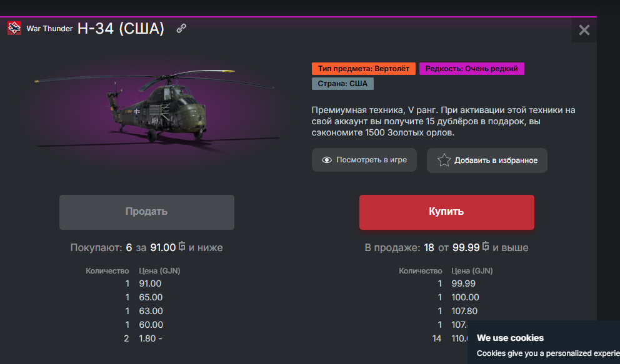Click the War Thunder game logo icon
This screenshot has width=620, height=364.
click(x=14, y=28)
